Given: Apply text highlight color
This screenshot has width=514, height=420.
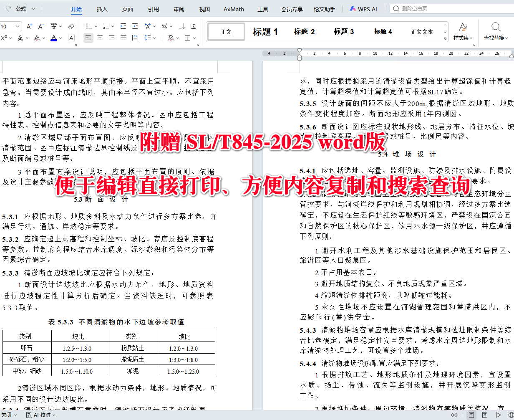Looking at the screenshot, I should click(x=37, y=38).
